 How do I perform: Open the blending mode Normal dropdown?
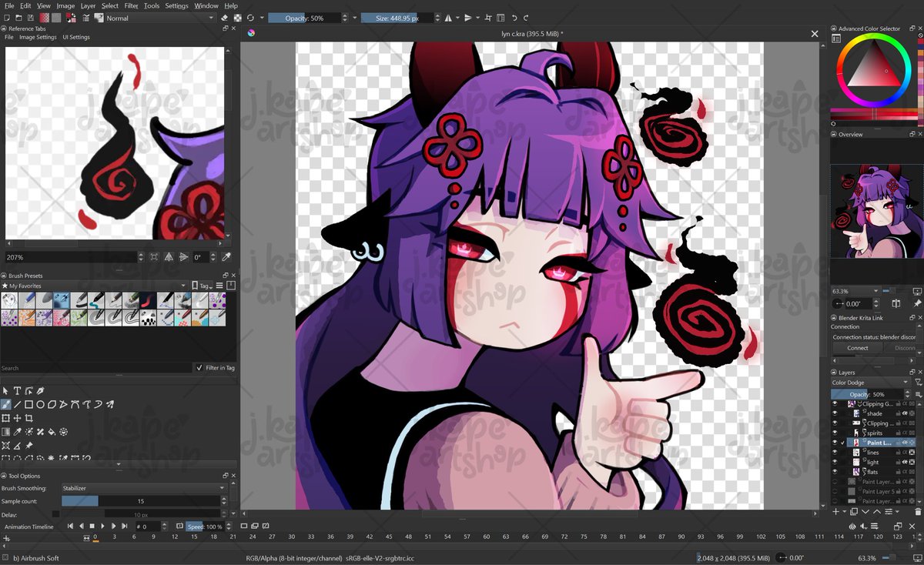(x=160, y=18)
